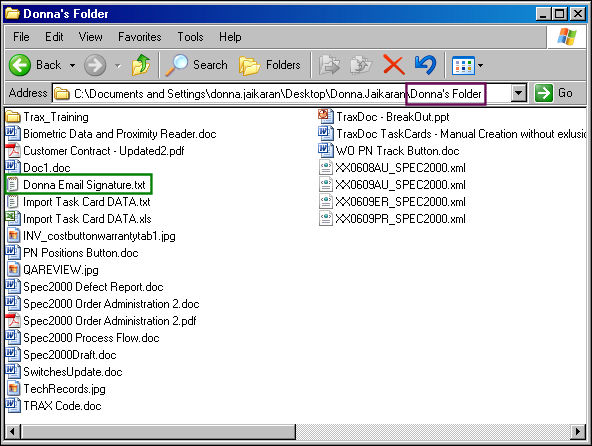Expand the Address bar dropdown
Viewport: 592px width, 446px height.
tap(519, 93)
